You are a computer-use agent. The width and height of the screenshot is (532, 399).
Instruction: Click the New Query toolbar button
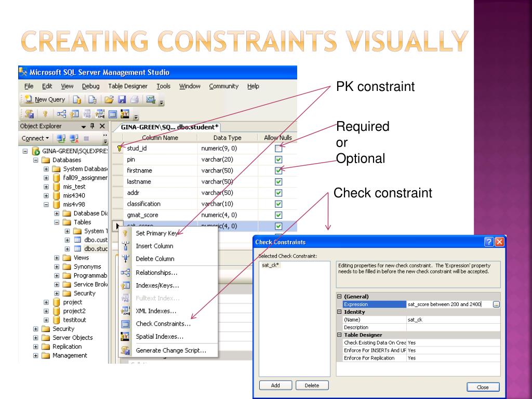tap(45, 99)
